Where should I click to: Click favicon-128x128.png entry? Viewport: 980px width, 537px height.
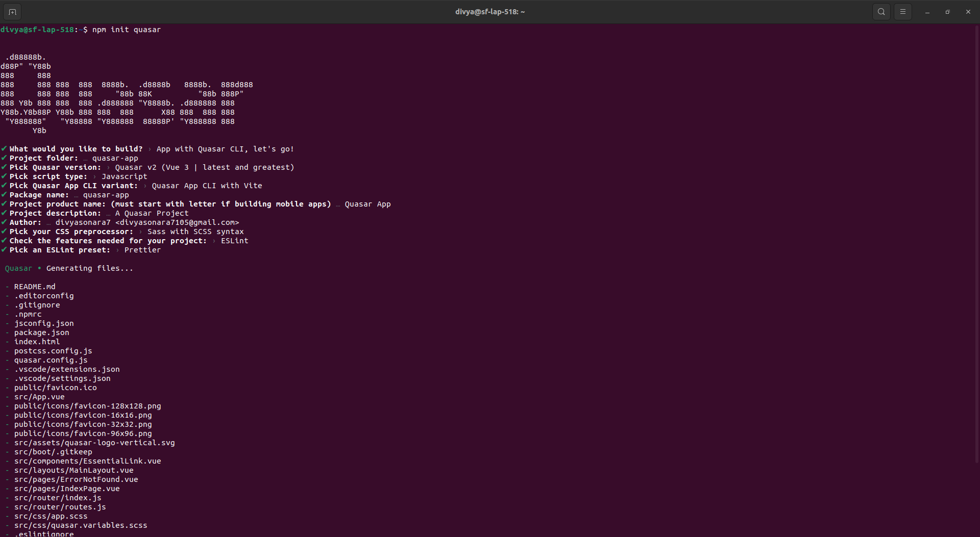tap(88, 406)
